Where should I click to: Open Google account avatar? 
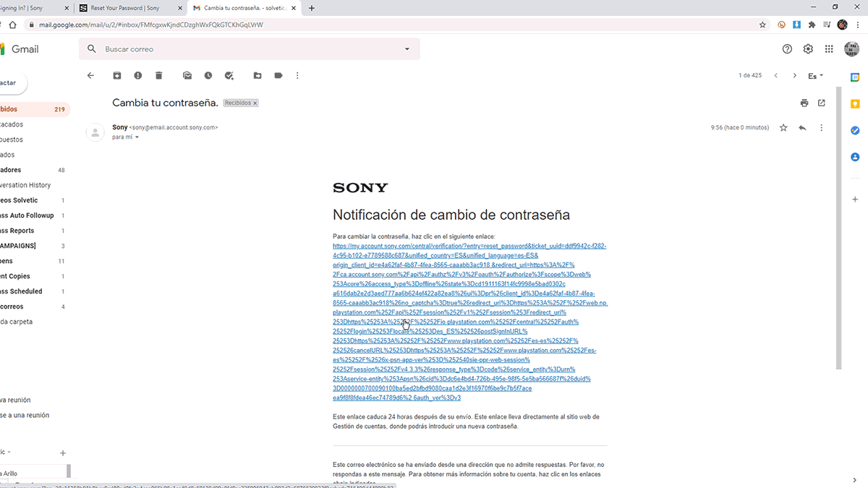(851, 49)
